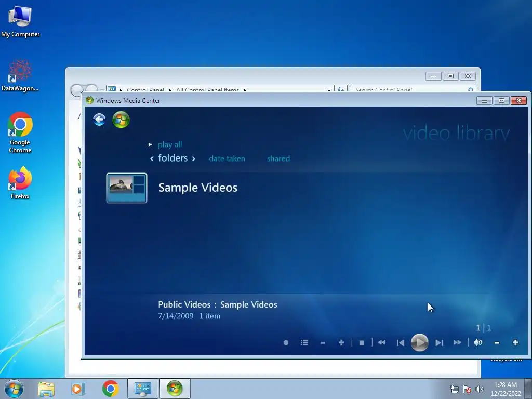The image size is (532, 399).
Task: Click channel down minus button
Action: pos(323,343)
